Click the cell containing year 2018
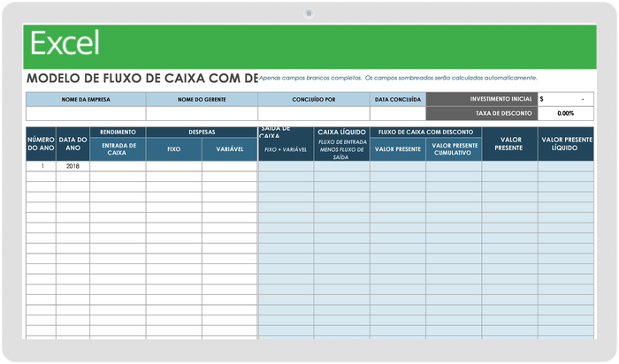Viewport: 619px width, 364px height. 73,166
